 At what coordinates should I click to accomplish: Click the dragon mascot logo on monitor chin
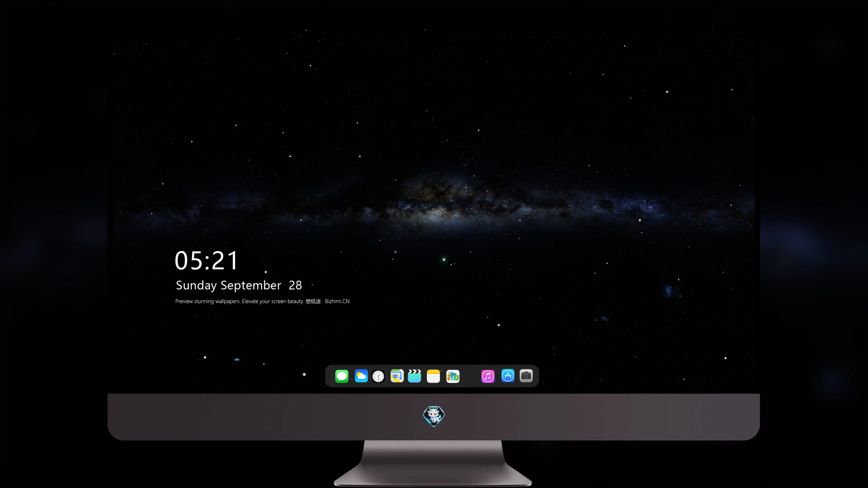tap(434, 416)
